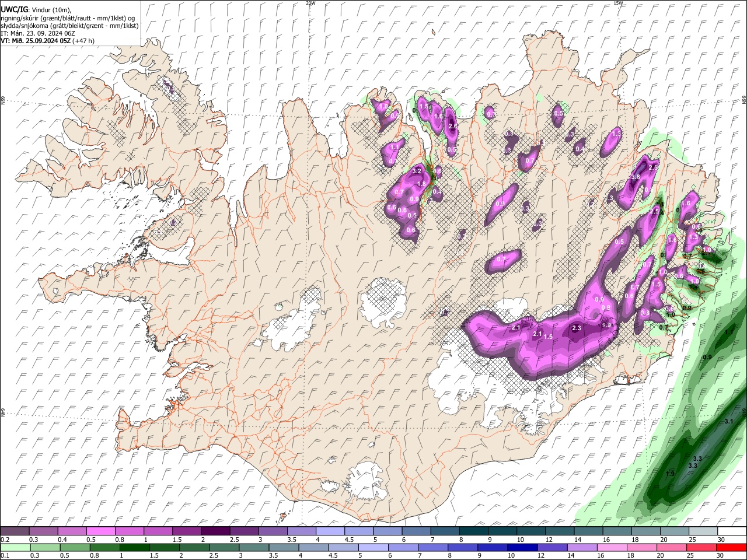Select the light pink bottom-row swatch between 16 and 18
Viewport: 747px width, 560px height.
coord(611,547)
